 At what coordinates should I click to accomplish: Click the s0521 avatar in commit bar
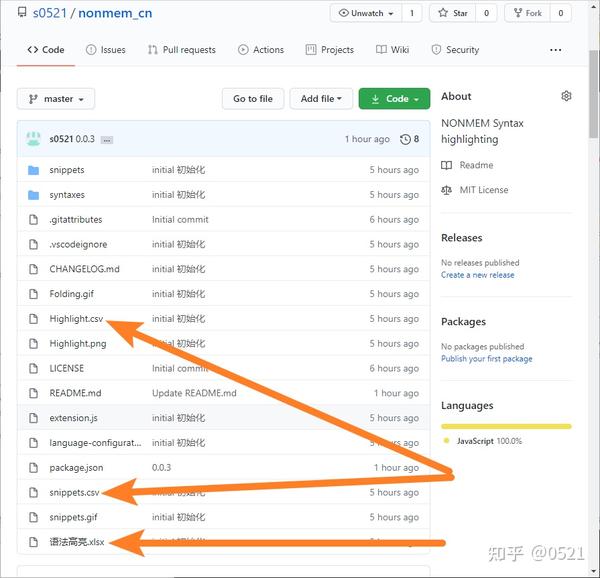pos(33,139)
